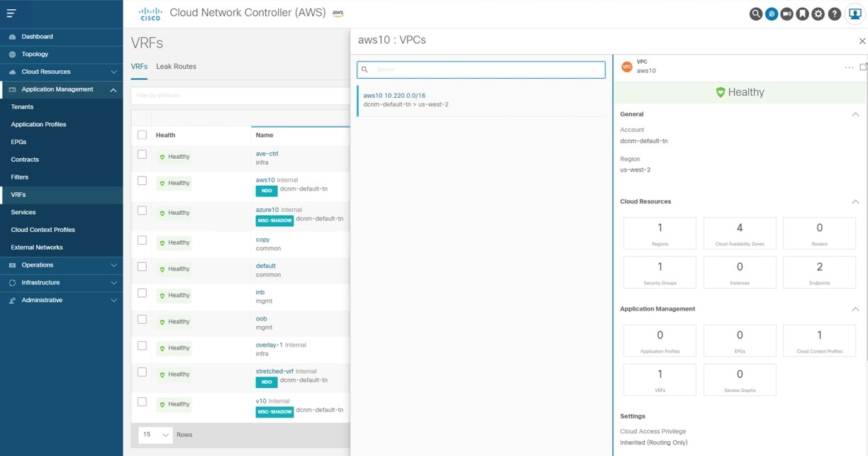Screen dimensions: 868x456
Task: Click the Administrative sidebar icon
Action: (13, 301)
